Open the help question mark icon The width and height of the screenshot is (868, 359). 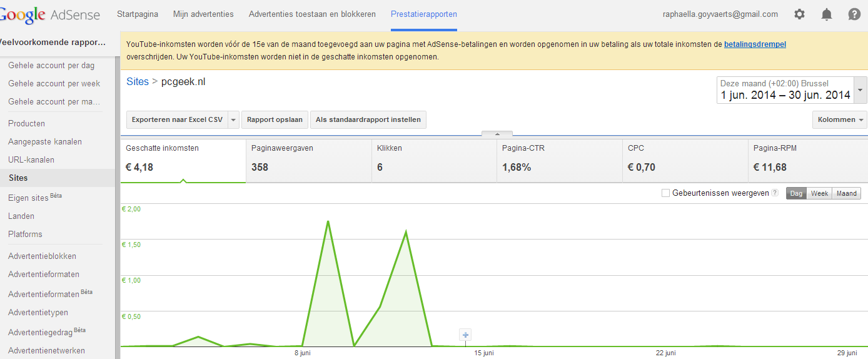pos(854,14)
